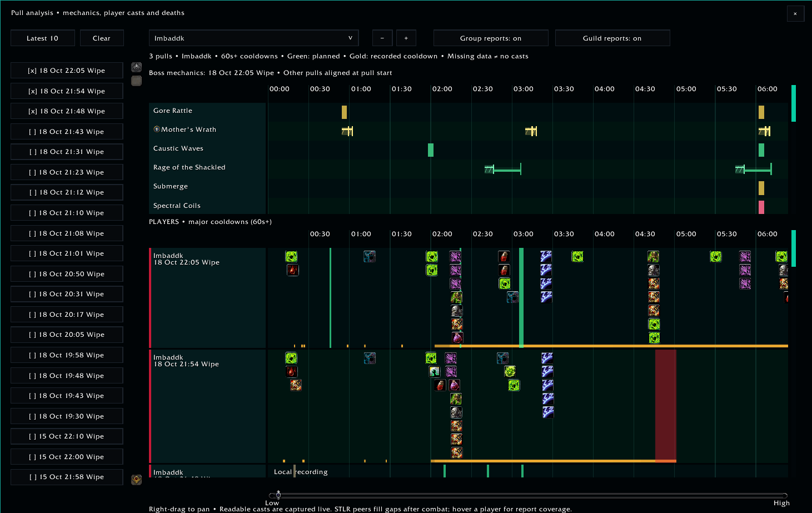Uncheck the 18 Oct 21:54 Wipe pull

(x=67, y=91)
